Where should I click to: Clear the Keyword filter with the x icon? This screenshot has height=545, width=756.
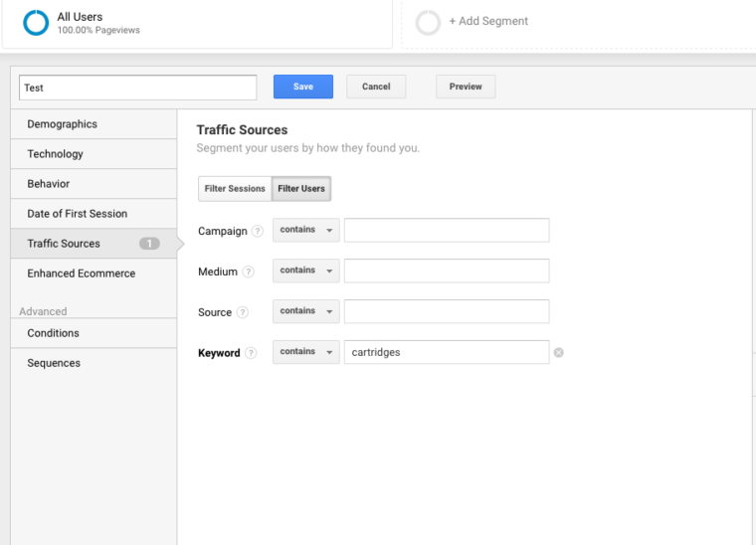[559, 353]
